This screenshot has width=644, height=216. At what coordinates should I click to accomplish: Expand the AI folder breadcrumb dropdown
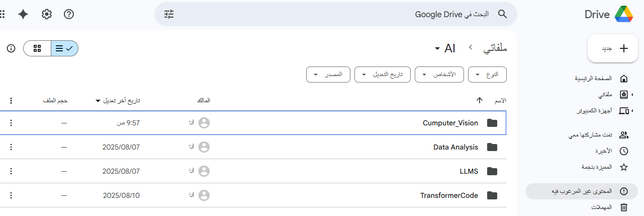(x=445, y=48)
